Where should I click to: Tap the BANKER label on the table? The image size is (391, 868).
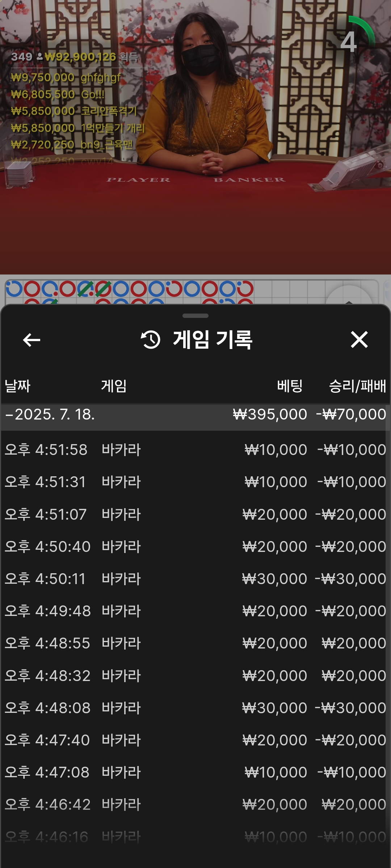(249, 180)
